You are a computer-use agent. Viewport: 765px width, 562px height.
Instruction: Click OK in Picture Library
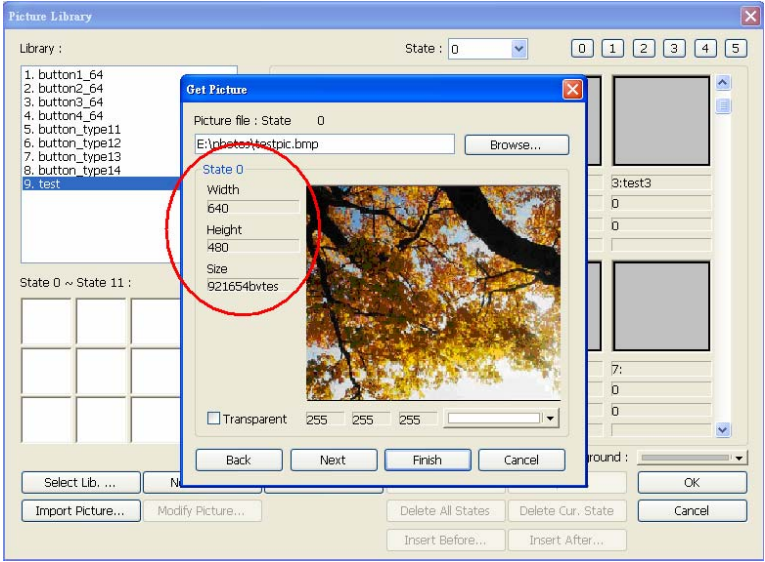(x=692, y=482)
